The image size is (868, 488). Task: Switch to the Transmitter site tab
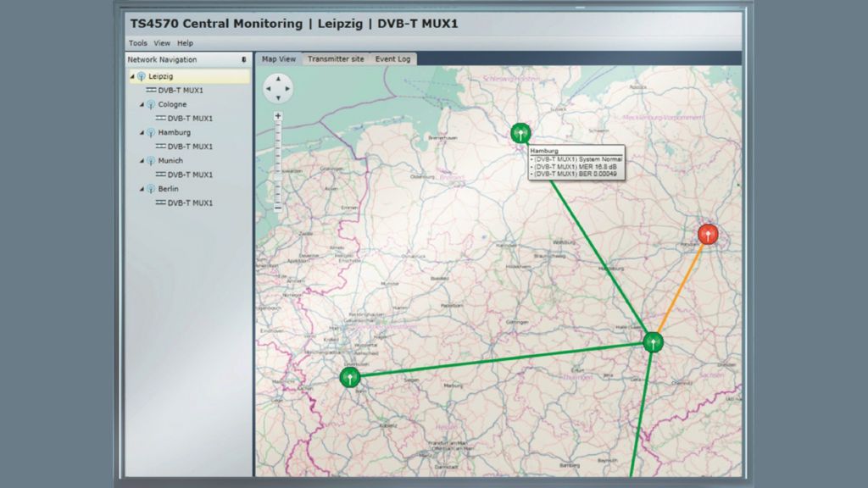click(336, 59)
